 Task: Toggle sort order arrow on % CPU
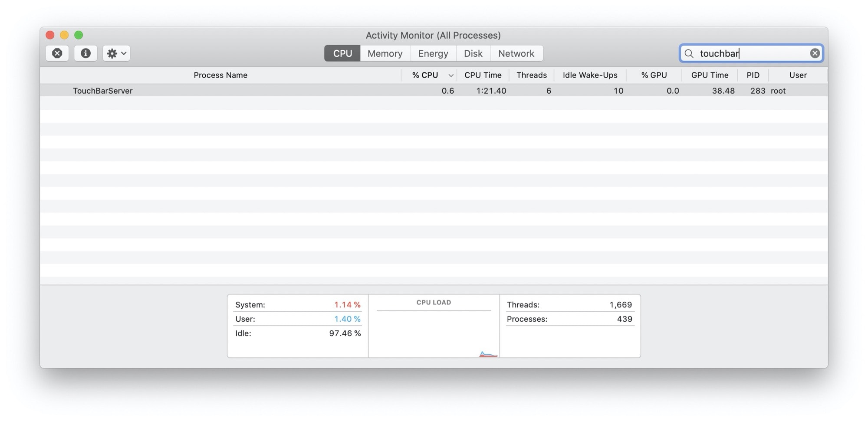(451, 75)
